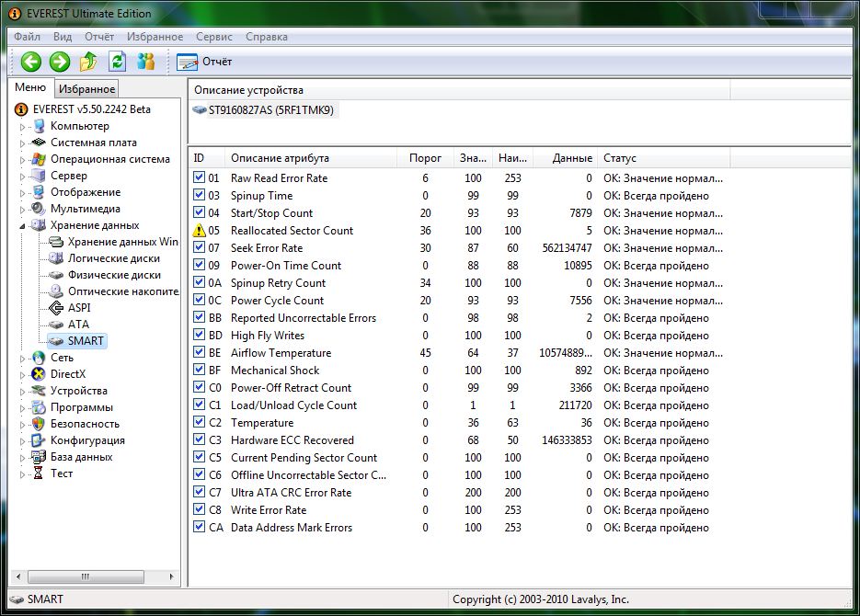Toggle the Start/Stop Count checkbox

point(199,212)
